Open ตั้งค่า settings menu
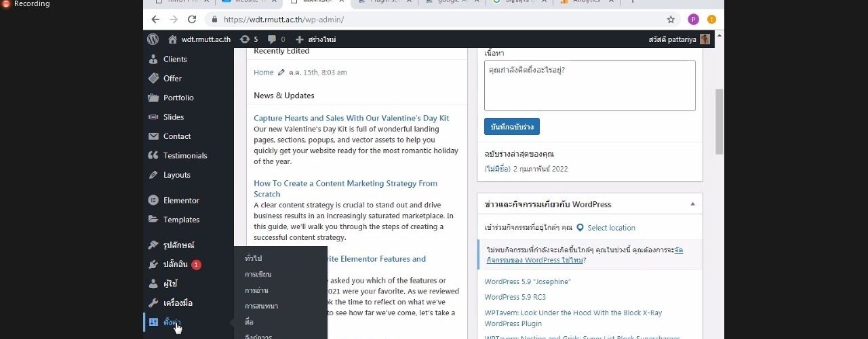The height and width of the screenshot is (339, 868). (172, 322)
